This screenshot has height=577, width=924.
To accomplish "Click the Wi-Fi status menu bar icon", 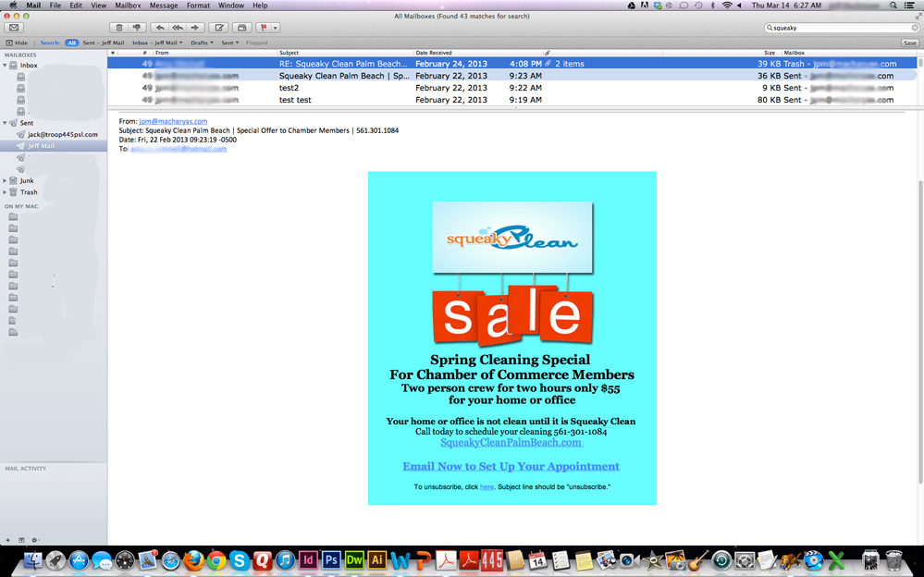I will click(x=727, y=6).
